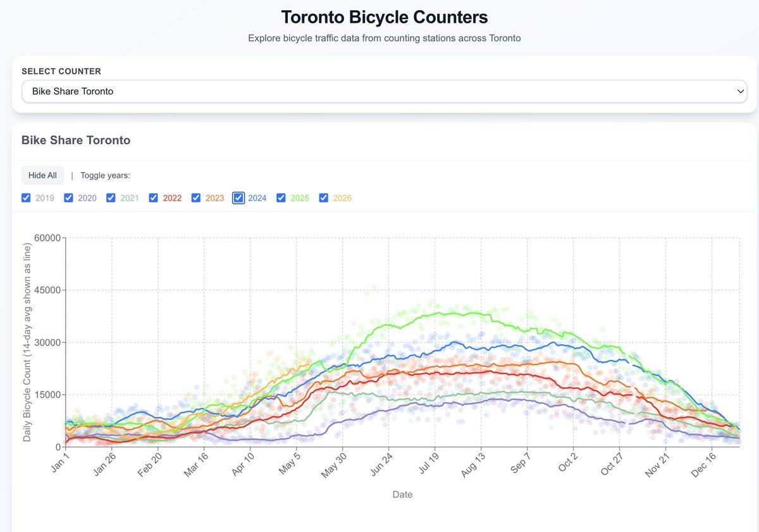
Task: Click the Bike Share Toronto chart title
Action: point(76,140)
